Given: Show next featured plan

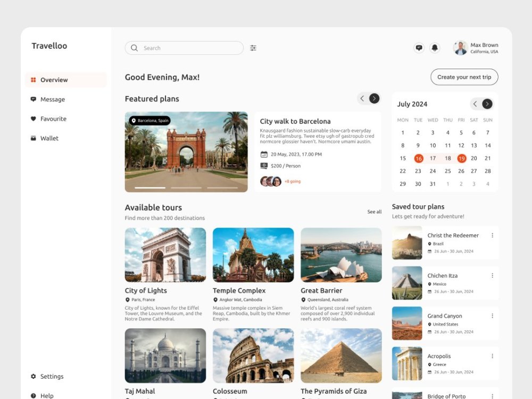Looking at the screenshot, I should point(374,98).
